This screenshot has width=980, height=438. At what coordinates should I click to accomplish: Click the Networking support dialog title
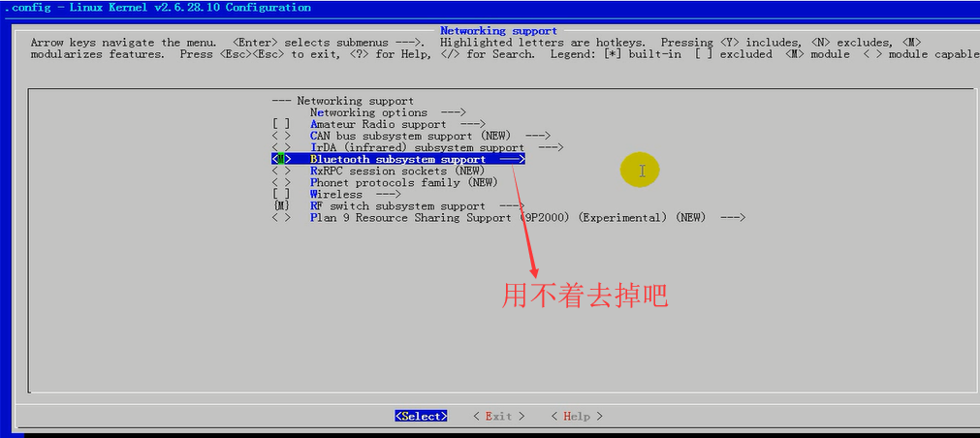pos(498,31)
